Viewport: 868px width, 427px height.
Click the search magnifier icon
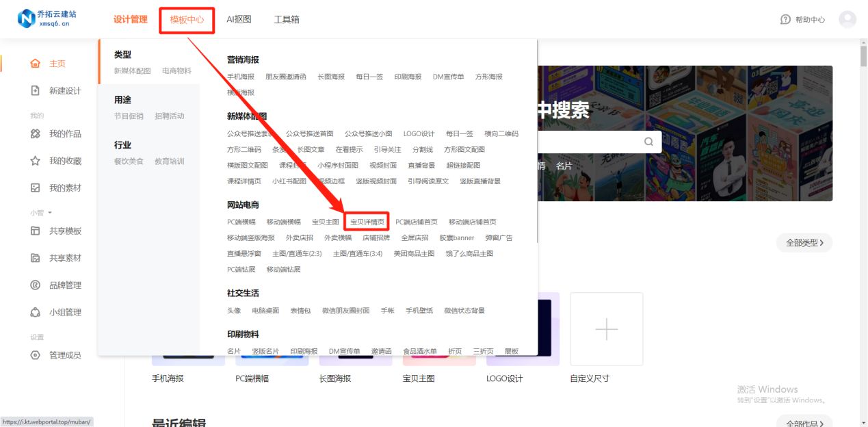[647, 141]
